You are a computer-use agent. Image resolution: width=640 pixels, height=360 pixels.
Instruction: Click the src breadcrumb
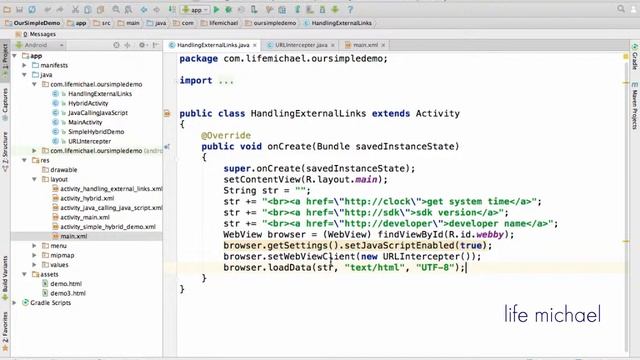click(x=102, y=23)
